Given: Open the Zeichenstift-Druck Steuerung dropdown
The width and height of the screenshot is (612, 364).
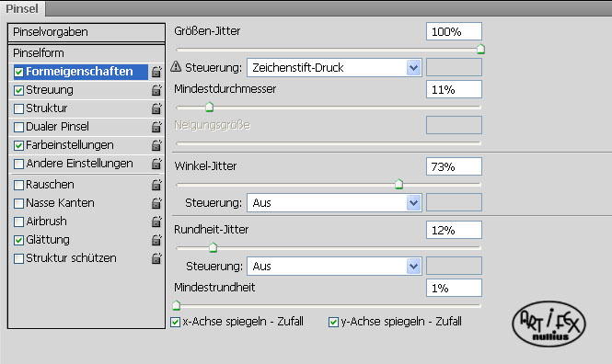Looking at the screenshot, I should 334,68.
